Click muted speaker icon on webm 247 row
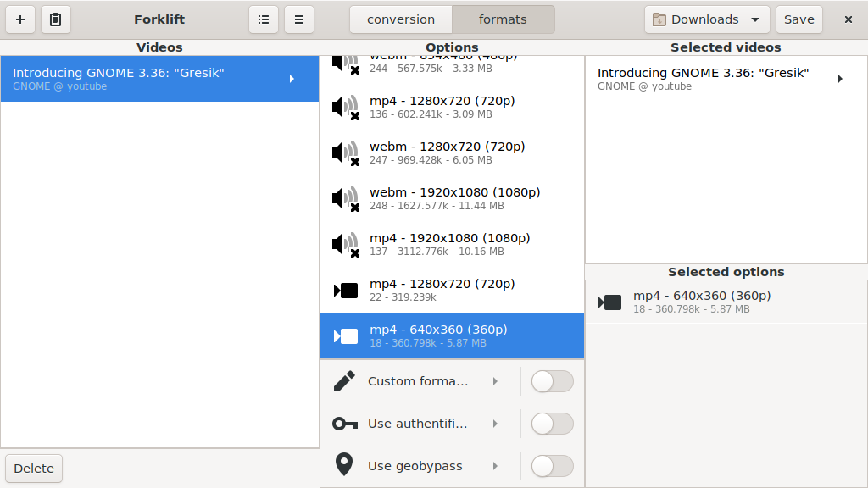This screenshot has width=868, height=488. click(346, 153)
